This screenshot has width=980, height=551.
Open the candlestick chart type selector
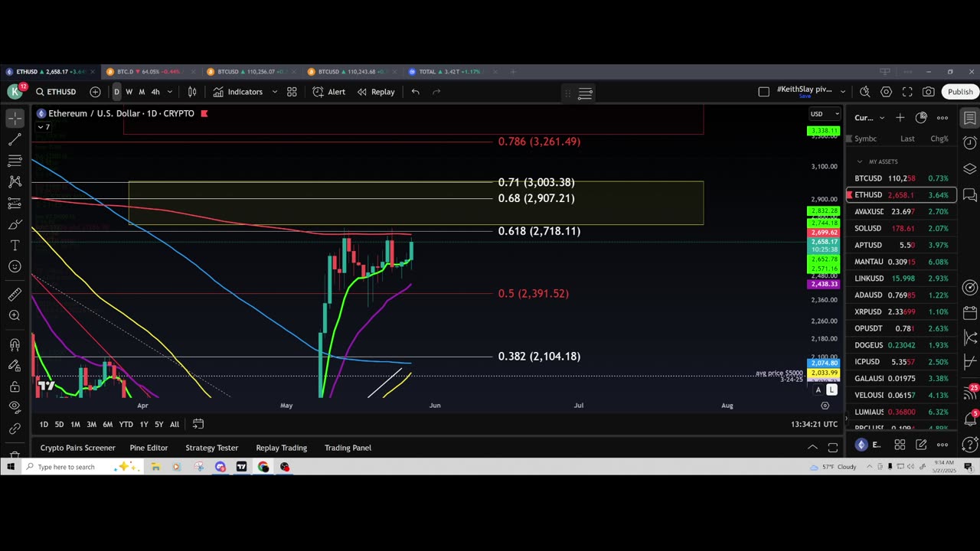[192, 92]
